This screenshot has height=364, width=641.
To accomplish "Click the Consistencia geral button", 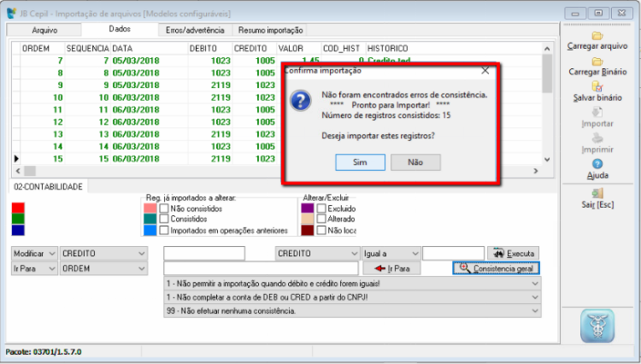I will [497, 268].
